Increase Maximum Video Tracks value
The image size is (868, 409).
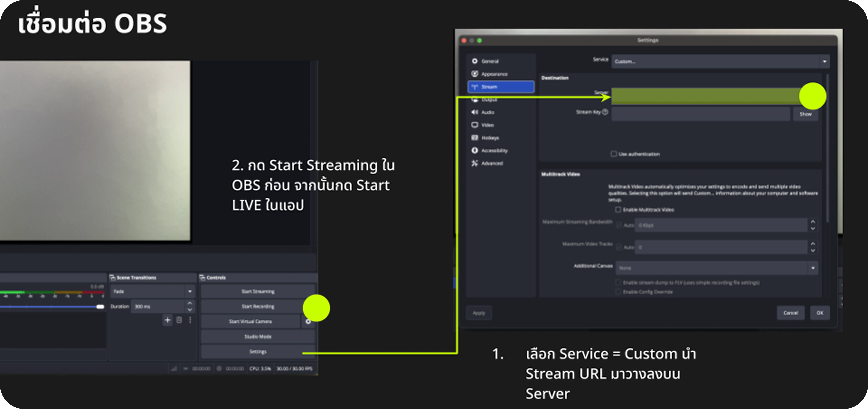(813, 244)
